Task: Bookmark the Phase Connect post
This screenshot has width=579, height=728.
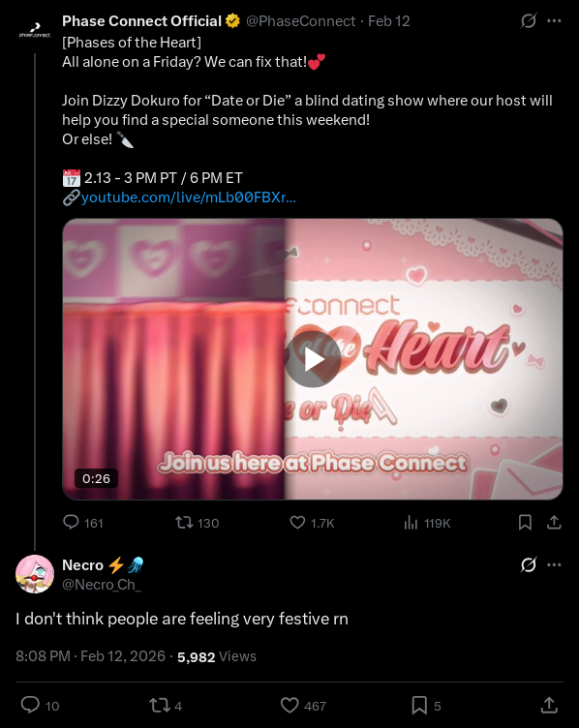Action: [x=525, y=523]
